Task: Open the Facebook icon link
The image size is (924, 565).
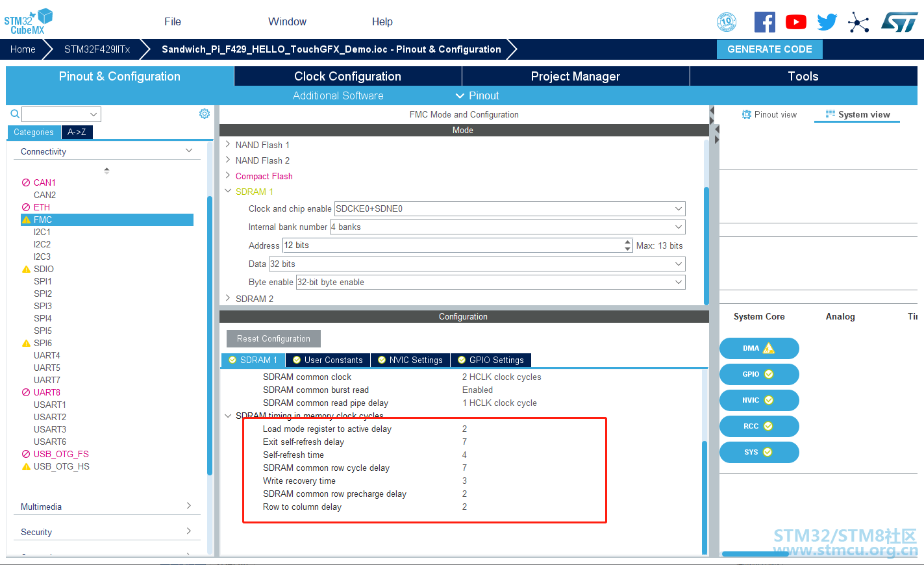Action: click(x=765, y=22)
